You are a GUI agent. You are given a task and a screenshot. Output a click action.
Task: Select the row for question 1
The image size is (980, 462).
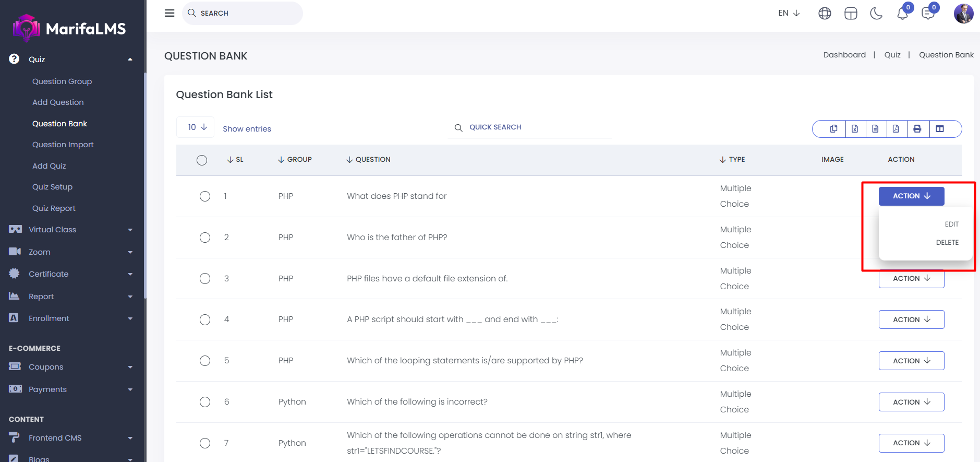205,196
